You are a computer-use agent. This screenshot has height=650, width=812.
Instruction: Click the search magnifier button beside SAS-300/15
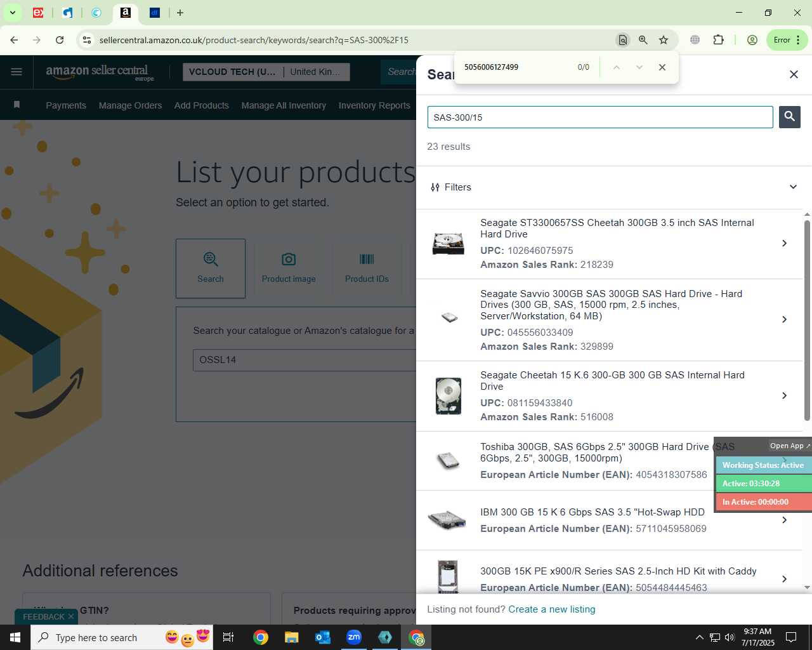click(789, 117)
